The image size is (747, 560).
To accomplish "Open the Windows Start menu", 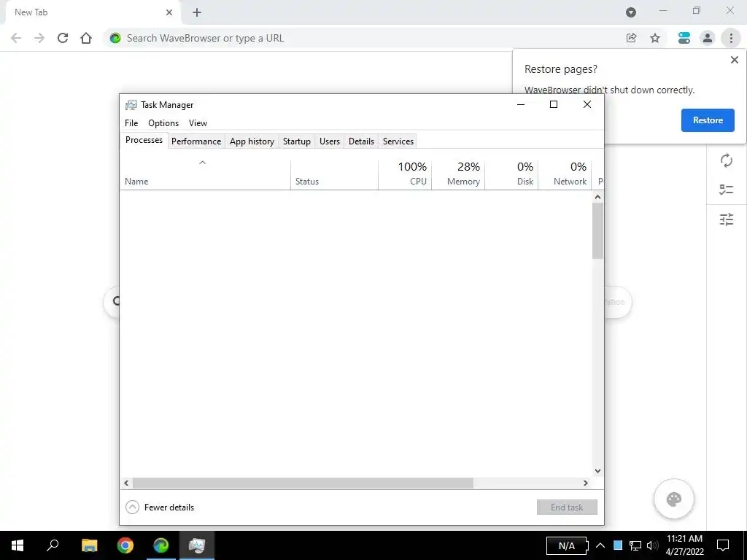I will pyautogui.click(x=18, y=545).
